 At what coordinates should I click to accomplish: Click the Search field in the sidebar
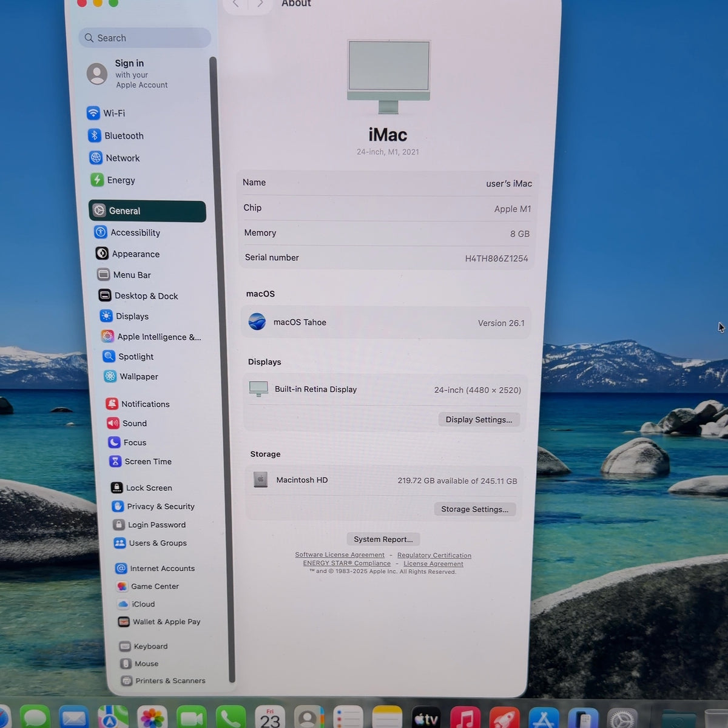click(144, 38)
